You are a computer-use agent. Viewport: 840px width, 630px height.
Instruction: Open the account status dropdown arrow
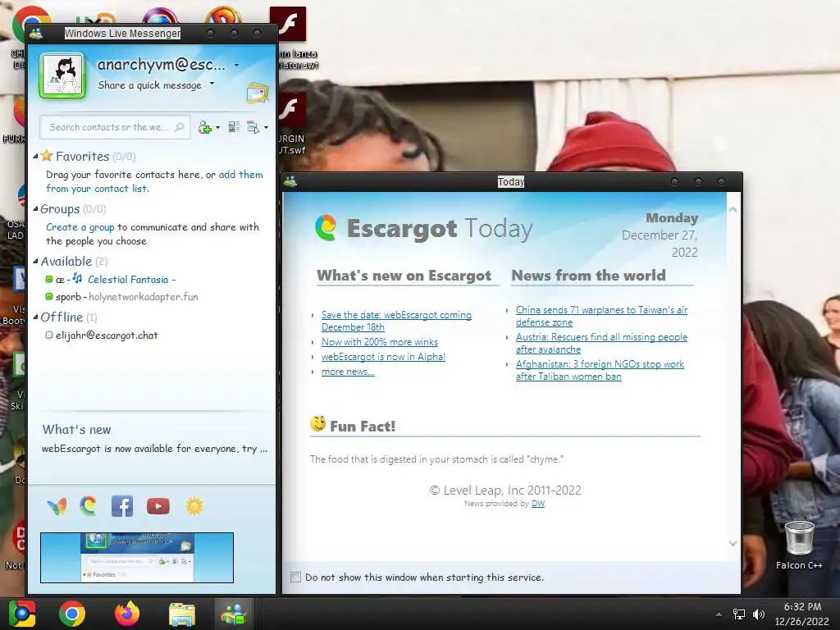point(236,66)
